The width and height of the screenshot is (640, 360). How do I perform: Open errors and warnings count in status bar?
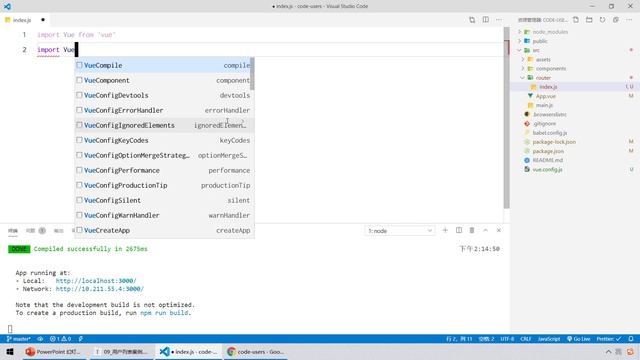pos(60,339)
